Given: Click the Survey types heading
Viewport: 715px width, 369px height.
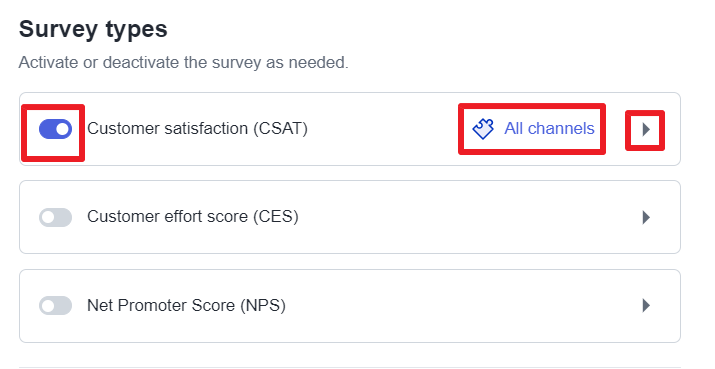Looking at the screenshot, I should [x=93, y=29].
